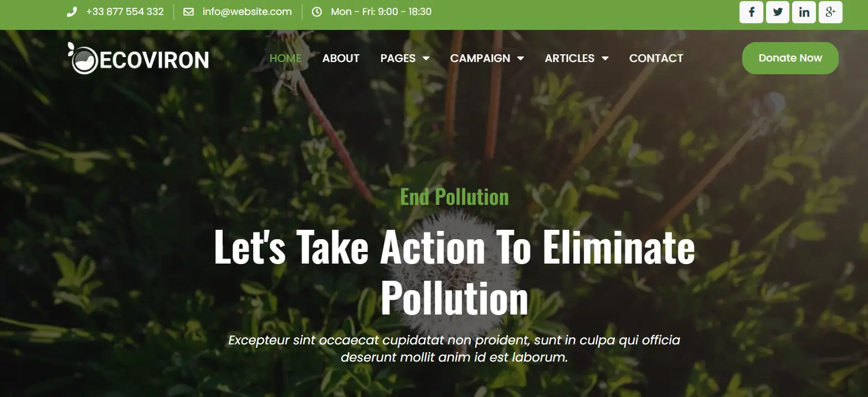The width and height of the screenshot is (868, 397).
Task: Click the ECOVIRON brand name text
Action: pyautogui.click(x=155, y=60)
